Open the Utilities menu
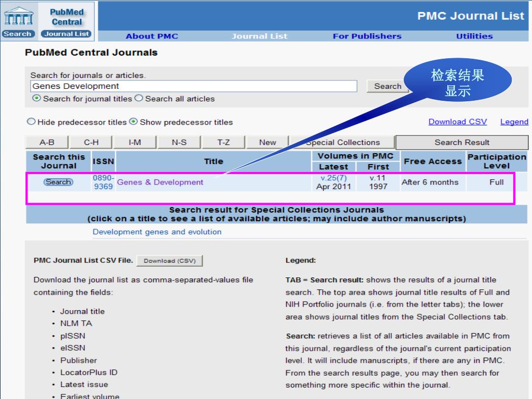This screenshot has height=399, width=532. (474, 36)
